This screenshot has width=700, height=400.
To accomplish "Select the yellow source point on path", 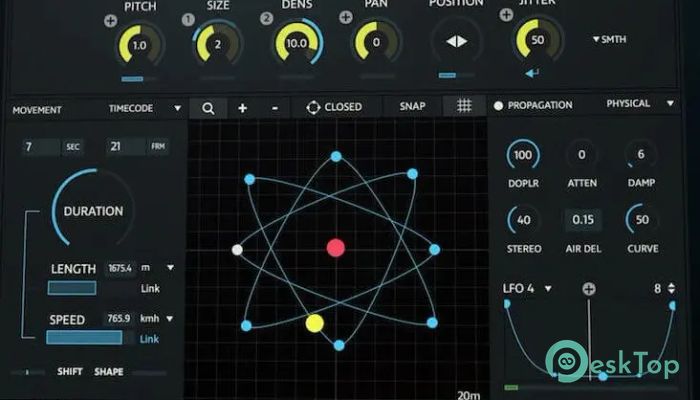I will [315, 323].
